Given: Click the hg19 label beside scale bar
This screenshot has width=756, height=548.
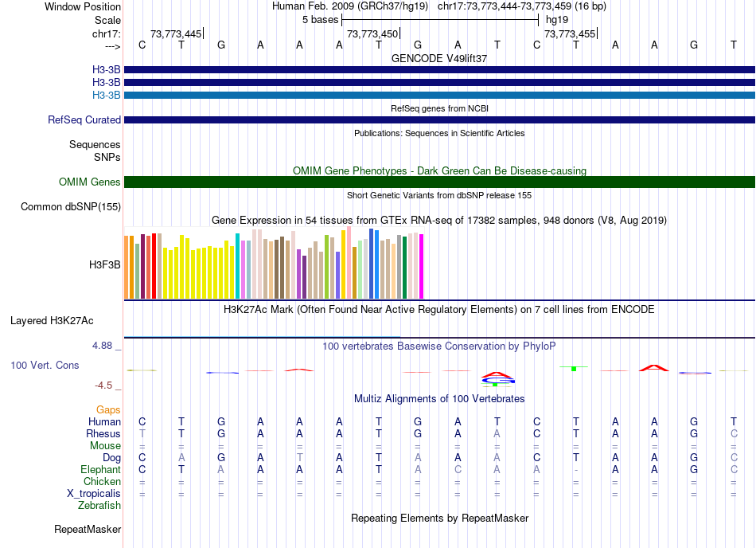Looking at the screenshot, I should pyautogui.click(x=557, y=20).
